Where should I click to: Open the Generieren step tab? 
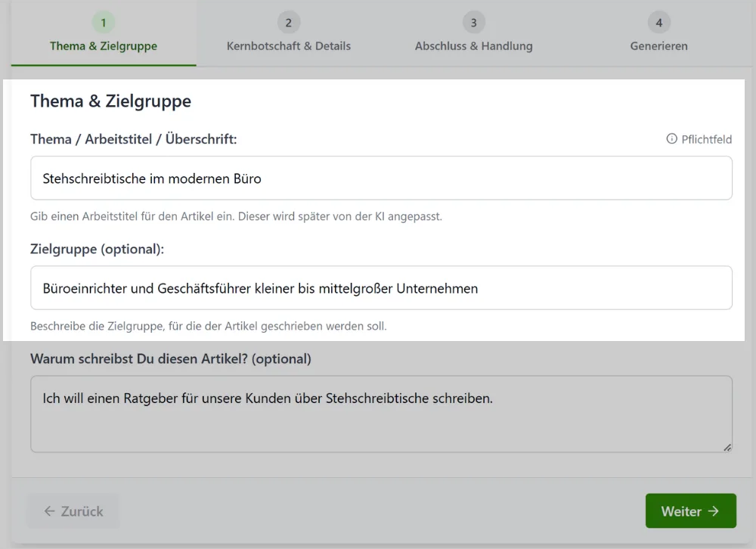pyautogui.click(x=658, y=33)
